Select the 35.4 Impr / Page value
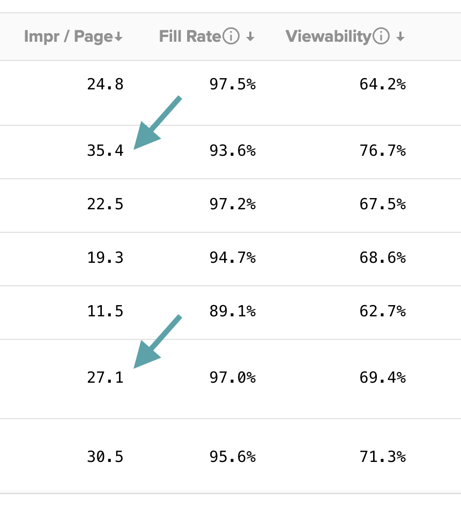This screenshot has width=461, height=516. coord(105,151)
